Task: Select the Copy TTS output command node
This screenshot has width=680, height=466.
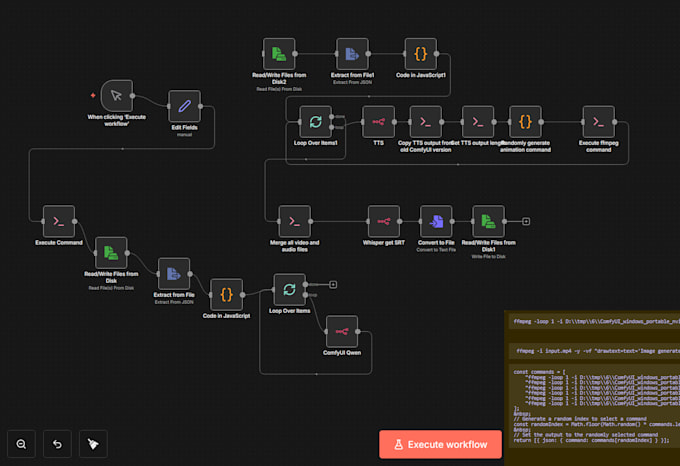Action: coord(425,122)
